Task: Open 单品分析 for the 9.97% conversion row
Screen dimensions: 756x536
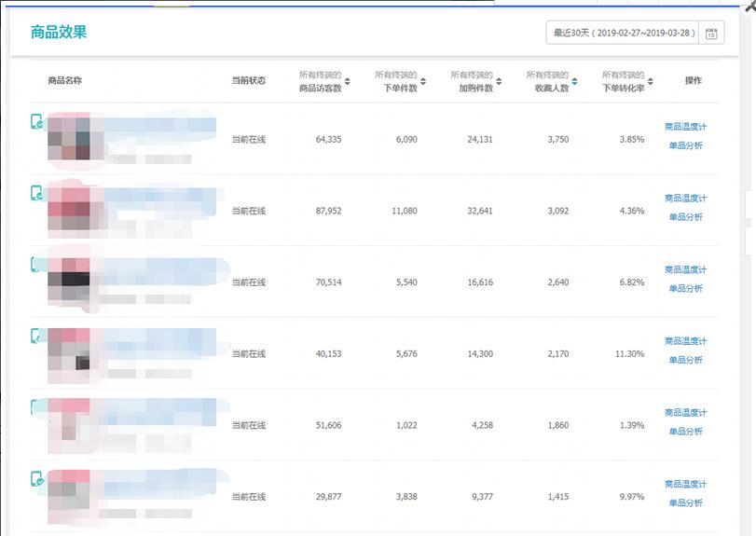Action: pos(685,503)
